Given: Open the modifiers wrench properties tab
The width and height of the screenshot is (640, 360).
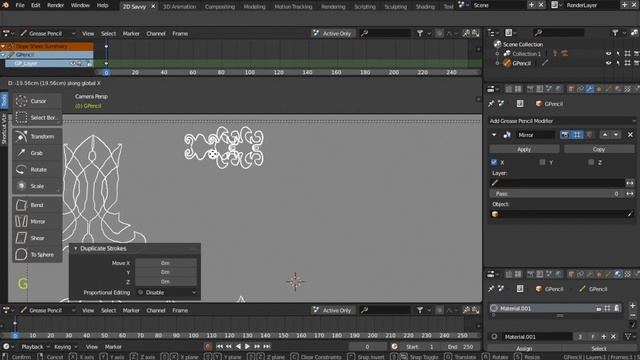Looking at the screenshot, I should click(x=590, y=89).
